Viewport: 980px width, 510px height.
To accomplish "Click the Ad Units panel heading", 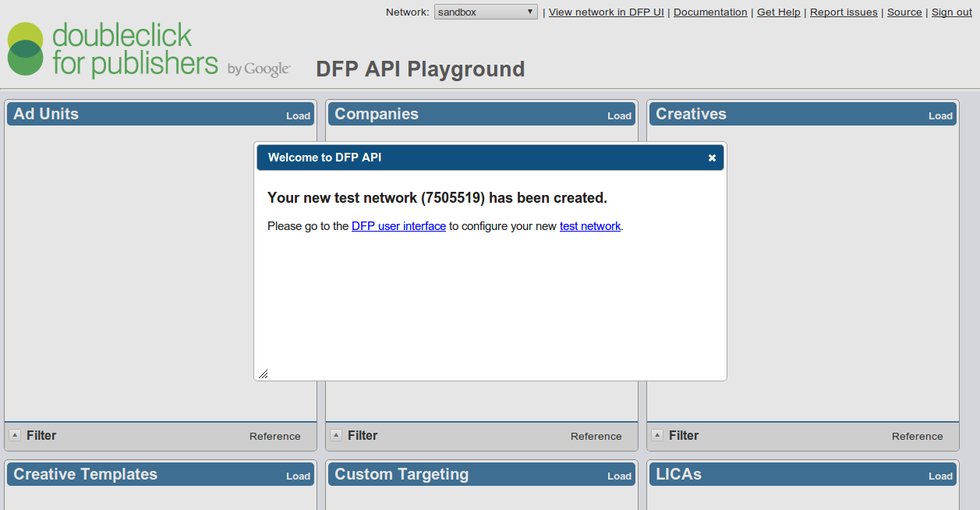I will pos(46,114).
